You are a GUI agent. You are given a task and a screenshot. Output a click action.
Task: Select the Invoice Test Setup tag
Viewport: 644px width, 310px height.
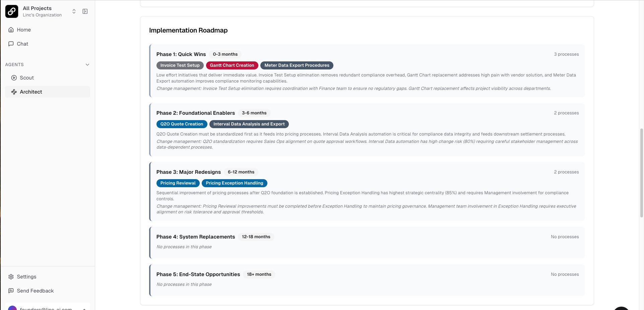point(180,65)
